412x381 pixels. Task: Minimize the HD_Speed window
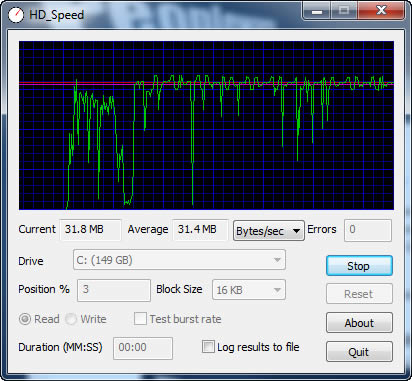(x=317, y=11)
